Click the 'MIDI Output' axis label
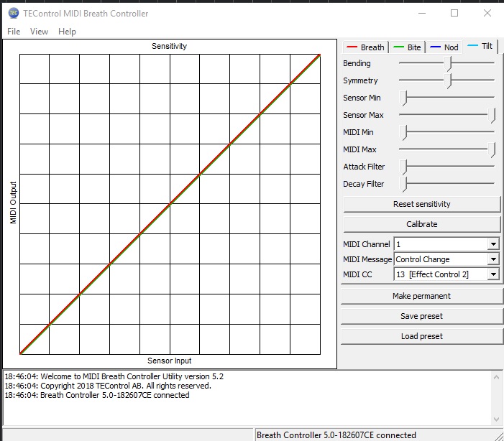Screen dimensions: 504x441 point(13,203)
